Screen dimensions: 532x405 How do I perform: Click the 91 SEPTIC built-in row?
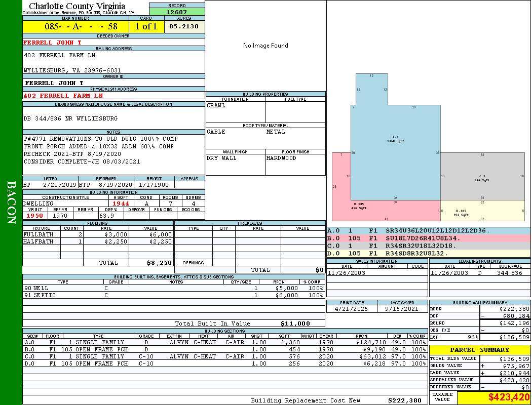[174, 295]
